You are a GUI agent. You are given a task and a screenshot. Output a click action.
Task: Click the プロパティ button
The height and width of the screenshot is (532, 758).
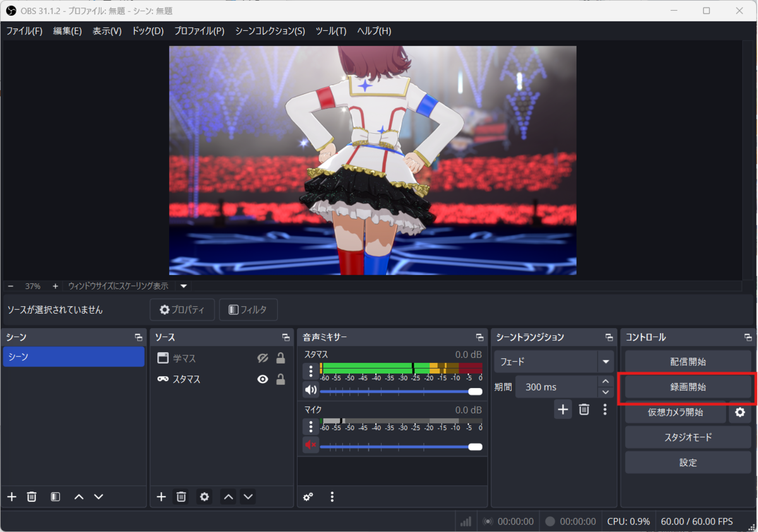pos(182,310)
